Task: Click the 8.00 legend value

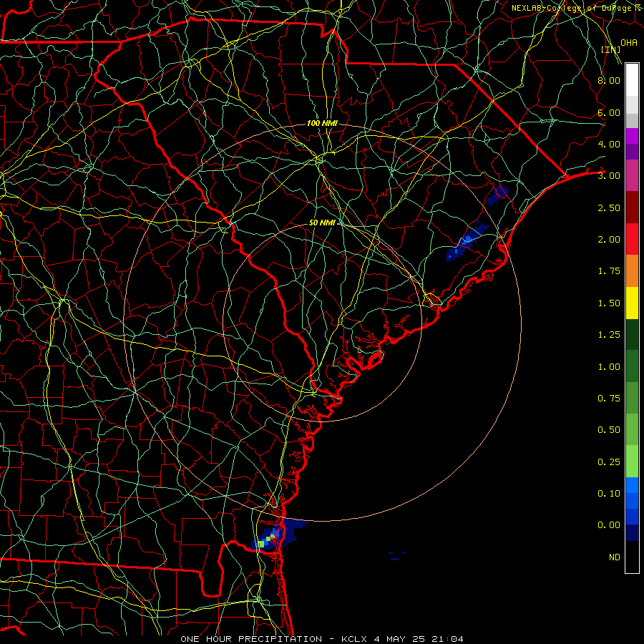Action: coord(609,80)
